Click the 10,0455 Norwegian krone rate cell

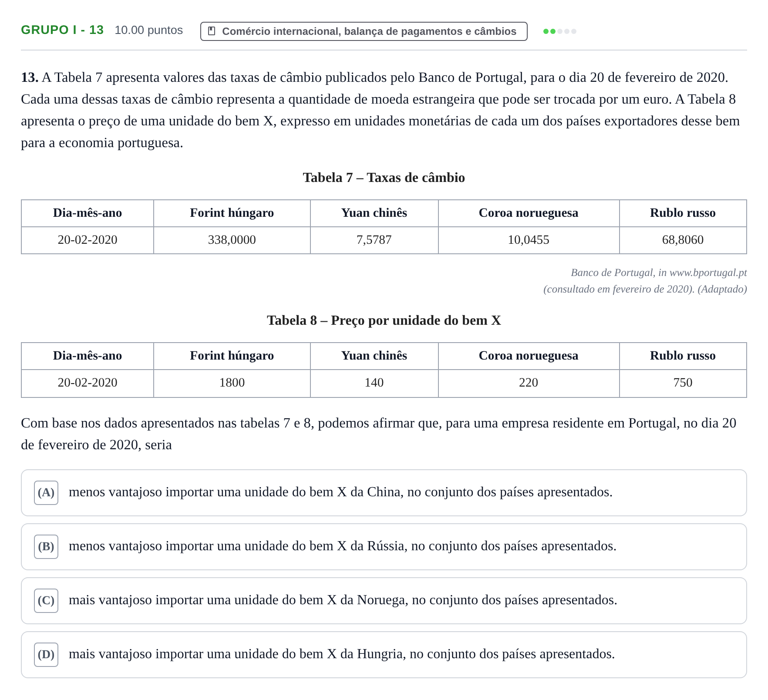point(529,240)
